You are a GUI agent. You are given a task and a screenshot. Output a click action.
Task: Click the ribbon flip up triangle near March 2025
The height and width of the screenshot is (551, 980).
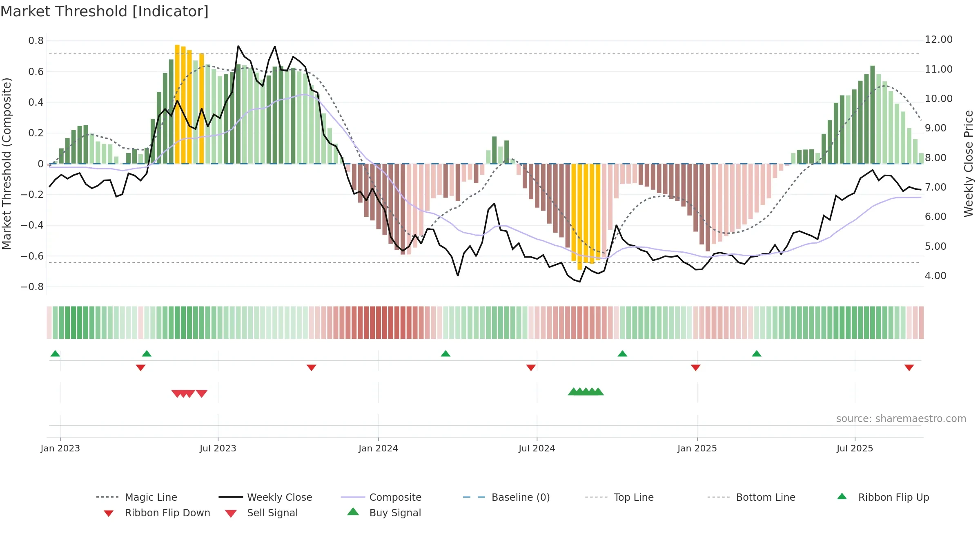tap(757, 353)
